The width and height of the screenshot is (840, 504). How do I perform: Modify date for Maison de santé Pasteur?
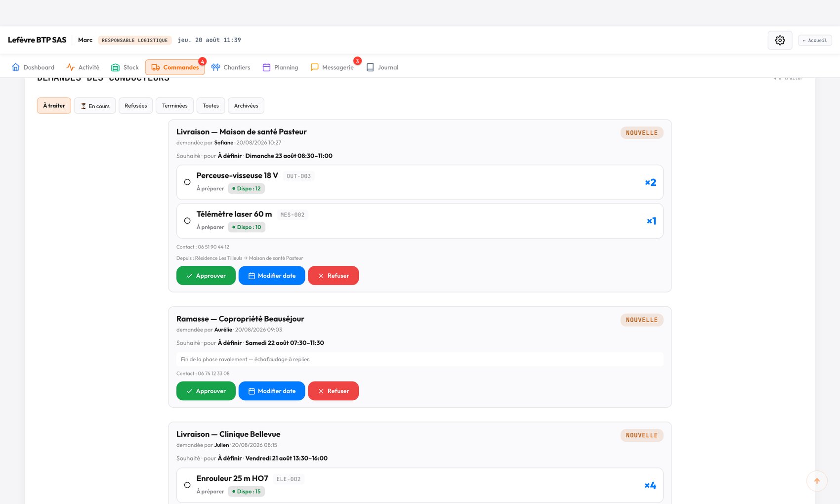pyautogui.click(x=272, y=276)
